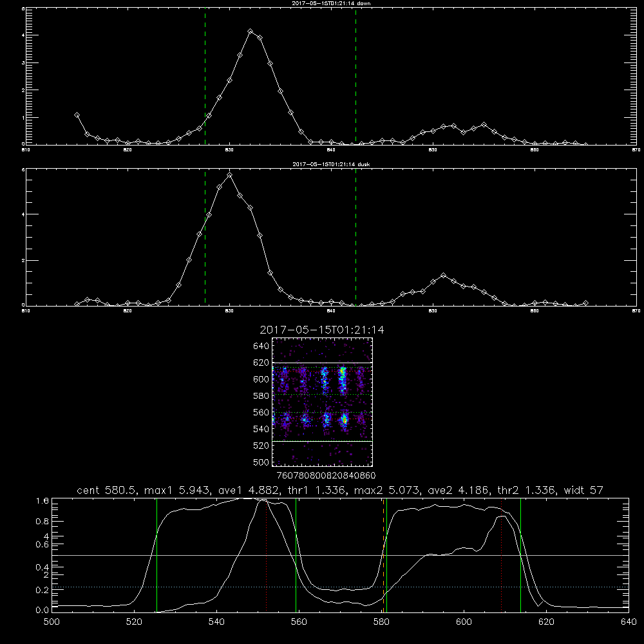Click the 0.2 y-axis label on bottom plot
Viewport: 644px width, 644px height.
[43, 590]
